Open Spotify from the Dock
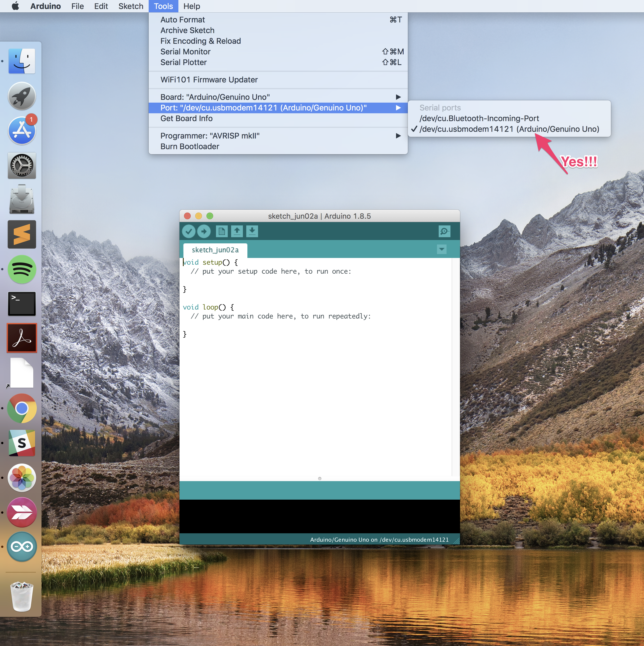644x646 pixels. (x=22, y=269)
